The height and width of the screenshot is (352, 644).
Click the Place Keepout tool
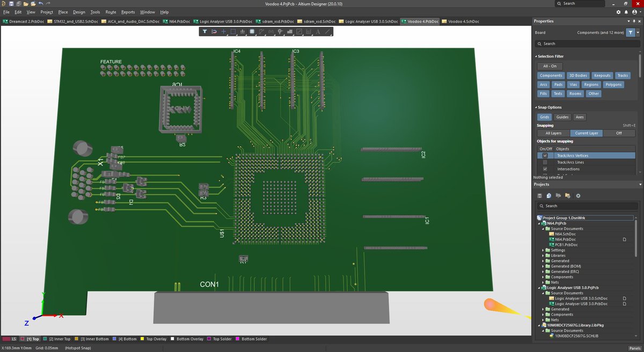pyautogui.click(x=299, y=32)
